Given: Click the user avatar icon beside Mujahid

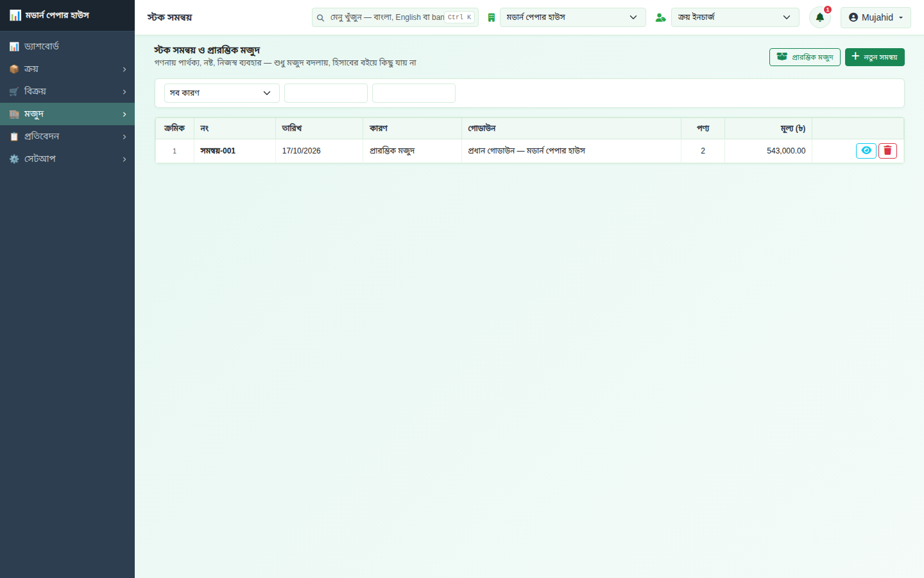Looking at the screenshot, I should point(853,17).
